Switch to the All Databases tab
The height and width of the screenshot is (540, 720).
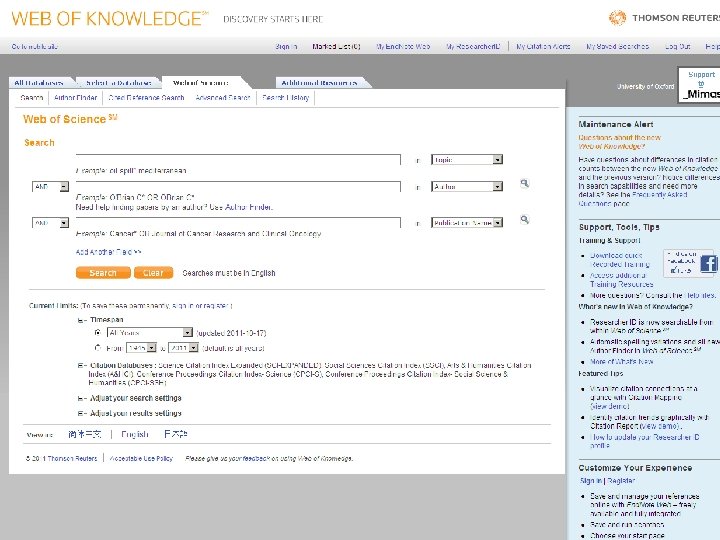coord(39,83)
